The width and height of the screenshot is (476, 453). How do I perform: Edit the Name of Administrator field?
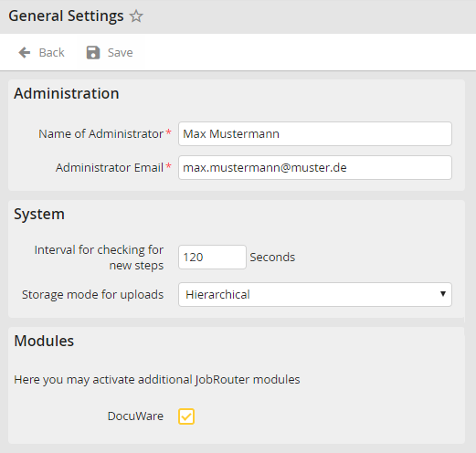pyautogui.click(x=315, y=134)
